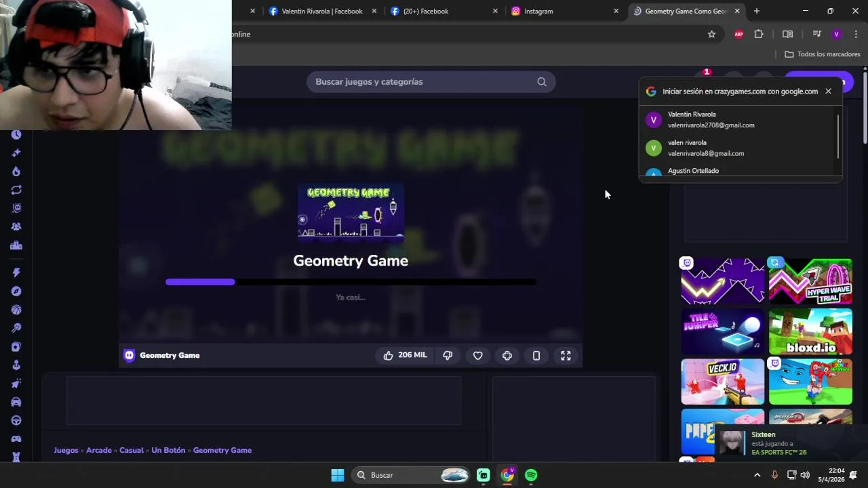This screenshot has height=488, width=868.
Task: Click the page vertical scrollbar
Action: pyautogui.click(x=865, y=108)
